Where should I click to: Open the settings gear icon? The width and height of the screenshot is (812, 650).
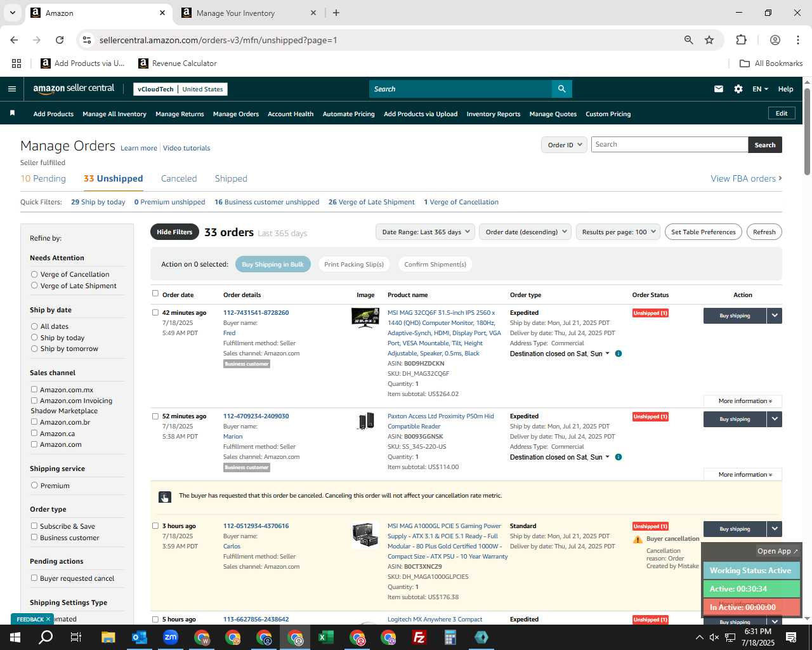pos(738,89)
